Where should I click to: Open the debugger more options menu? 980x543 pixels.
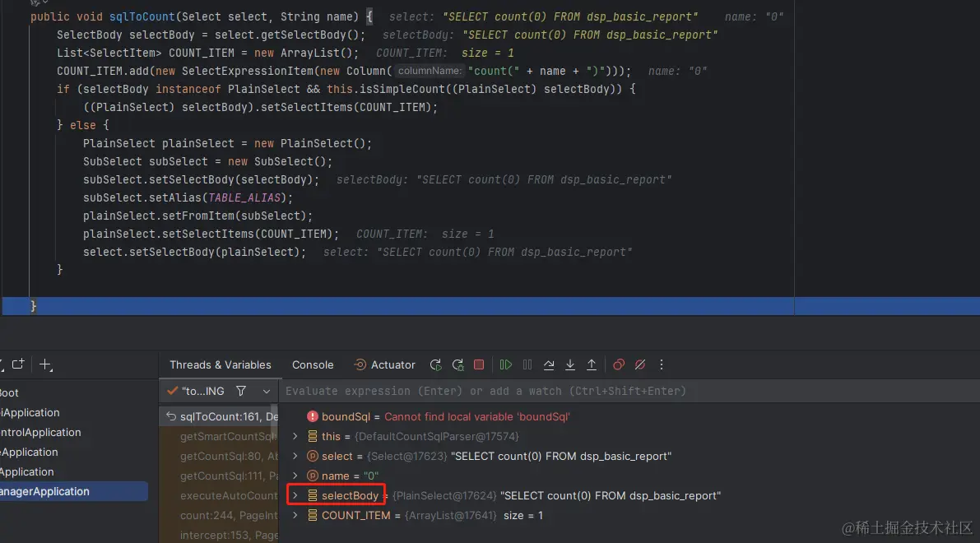click(662, 365)
